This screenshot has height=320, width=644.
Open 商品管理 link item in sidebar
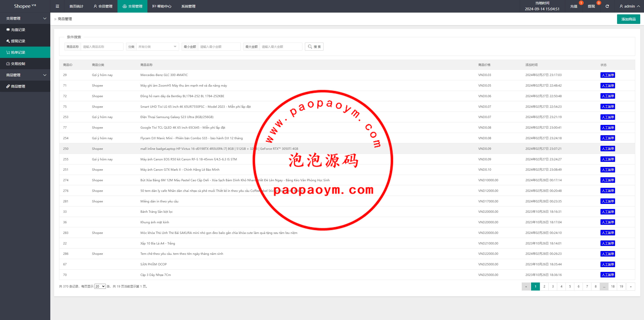coord(25,86)
